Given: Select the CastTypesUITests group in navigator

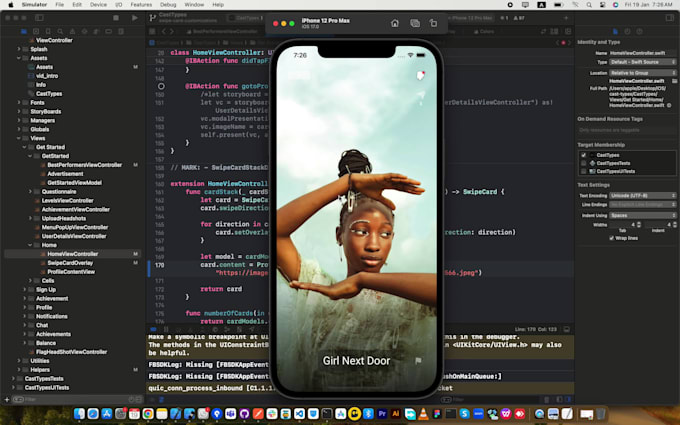Looking at the screenshot, I should coord(47,388).
